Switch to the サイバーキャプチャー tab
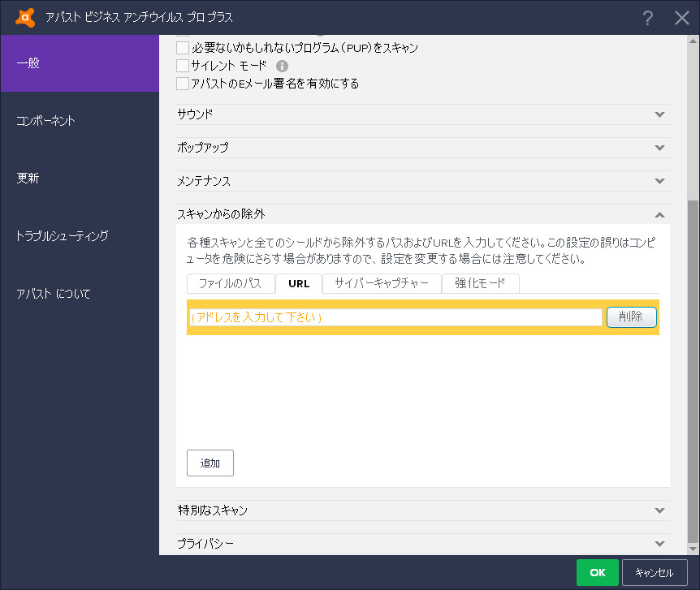Image resolution: width=700 pixels, height=590 pixels. click(x=382, y=283)
